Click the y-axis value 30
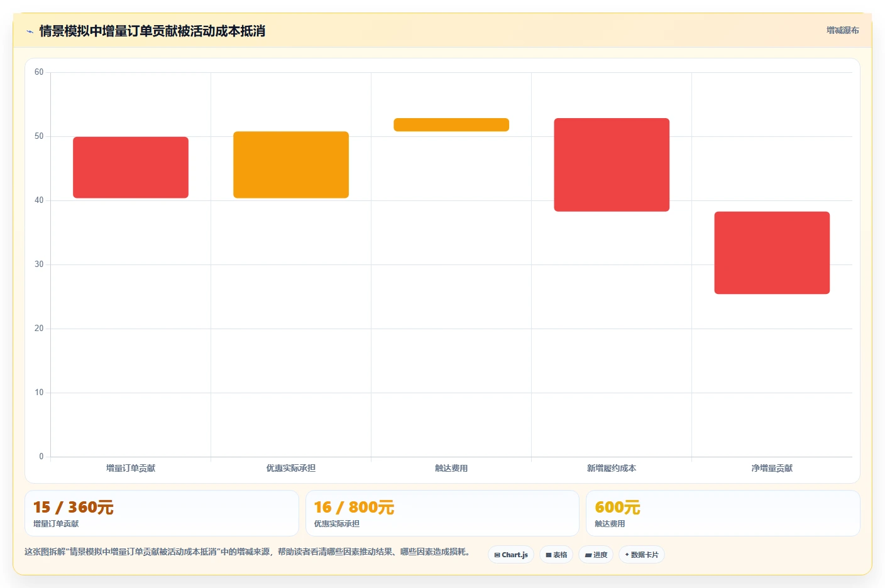Screen dimensions: 885x588 tap(39, 264)
